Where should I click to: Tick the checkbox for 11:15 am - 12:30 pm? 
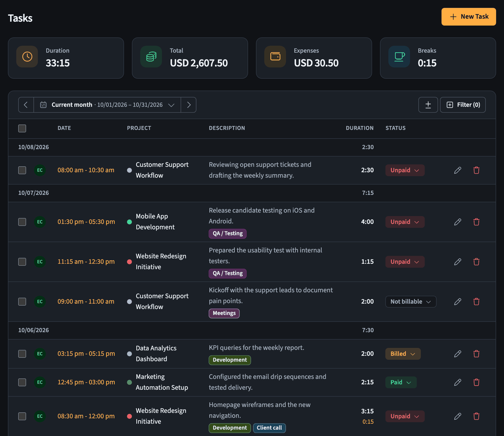(22, 262)
